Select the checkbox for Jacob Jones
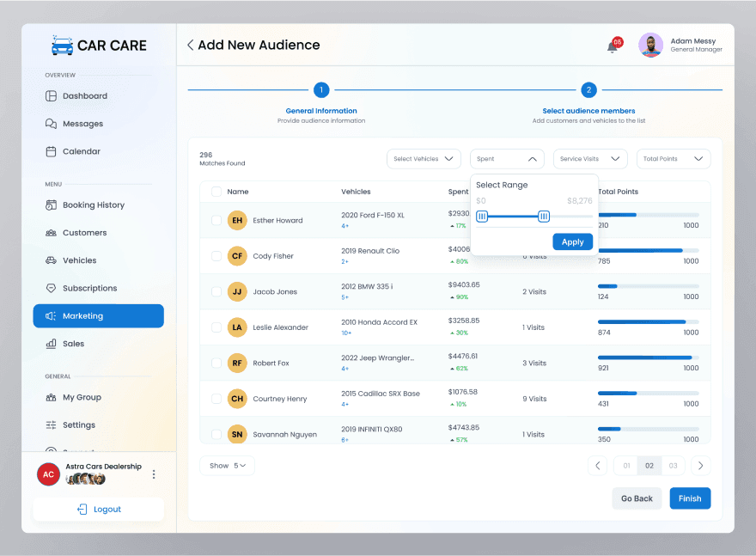The height and width of the screenshot is (556, 756). pyautogui.click(x=216, y=291)
